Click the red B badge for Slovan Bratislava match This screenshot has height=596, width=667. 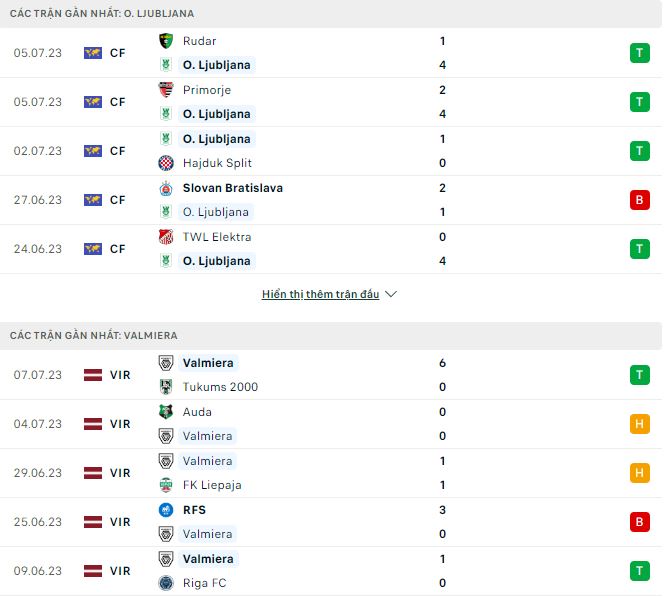(639, 200)
